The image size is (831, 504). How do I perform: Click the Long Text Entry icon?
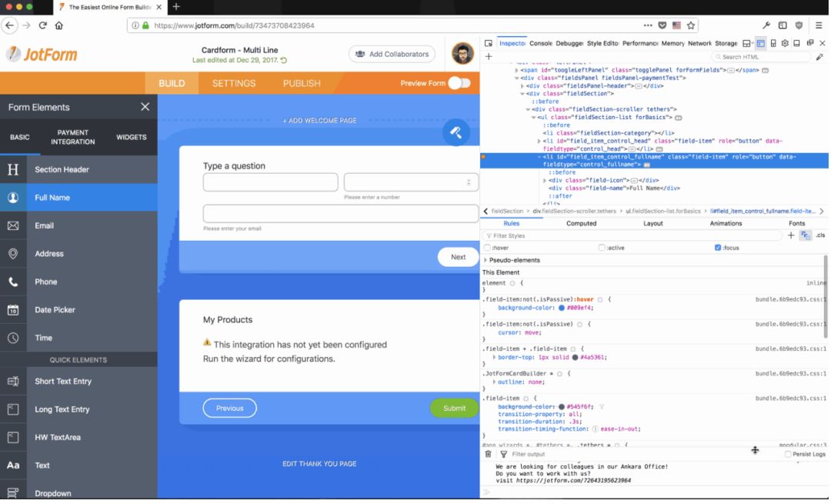[13, 409]
